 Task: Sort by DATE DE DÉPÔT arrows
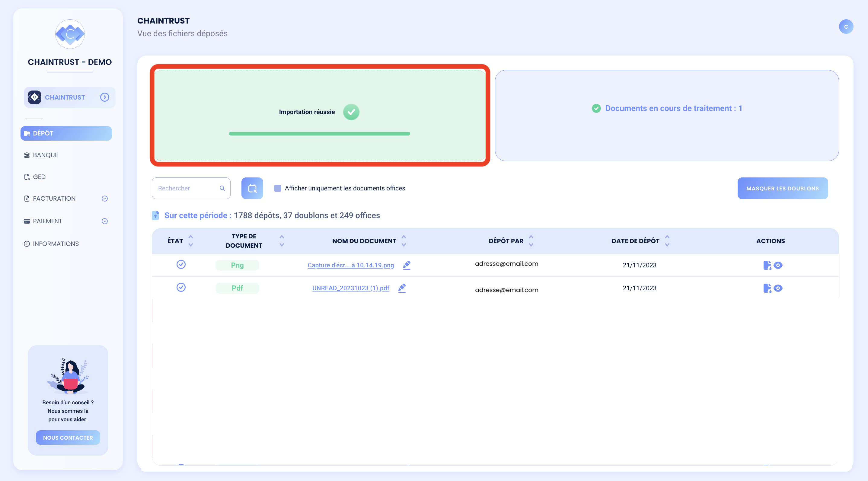(x=667, y=241)
